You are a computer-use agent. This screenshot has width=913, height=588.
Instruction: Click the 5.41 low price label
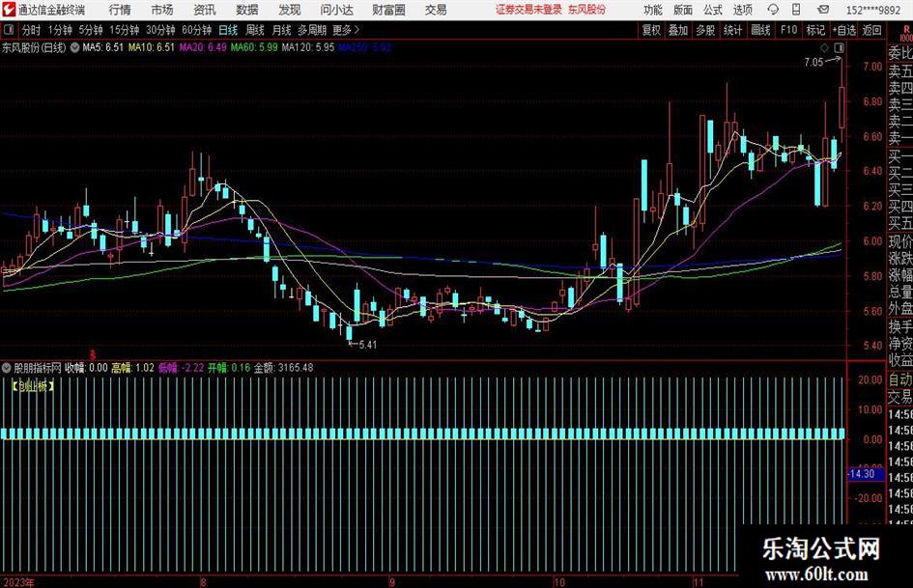pos(367,345)
